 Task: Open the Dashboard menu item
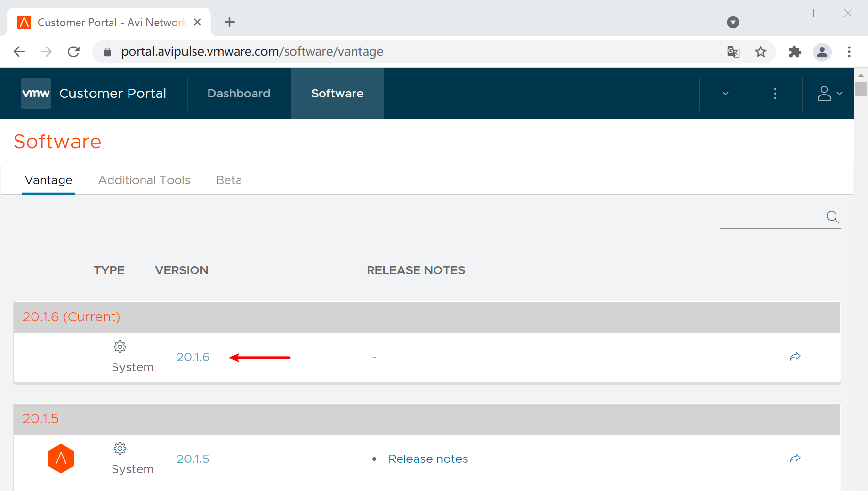pos(239,93)
